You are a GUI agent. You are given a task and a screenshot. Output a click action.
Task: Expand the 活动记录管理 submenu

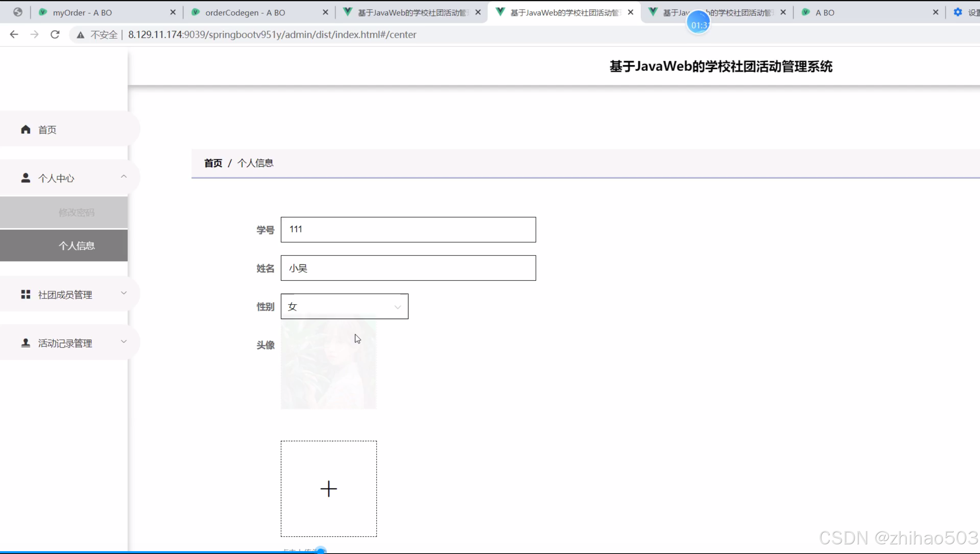tap(124, 342)
